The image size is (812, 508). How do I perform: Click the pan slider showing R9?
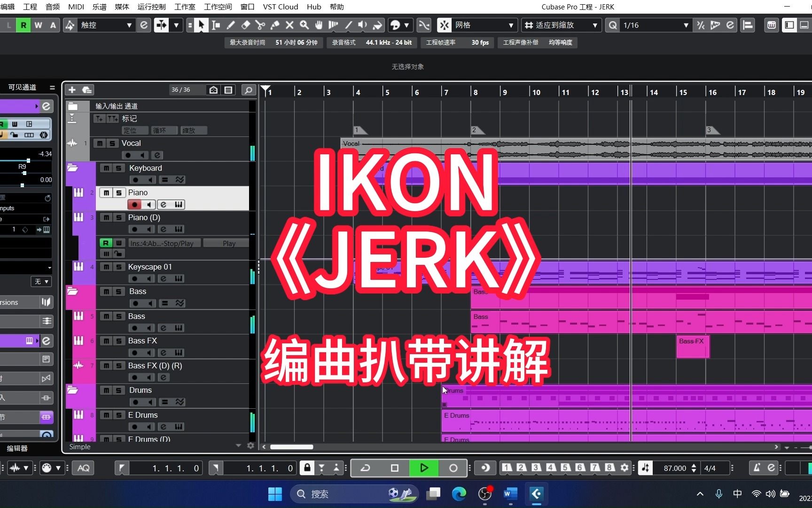click(24, 173)
